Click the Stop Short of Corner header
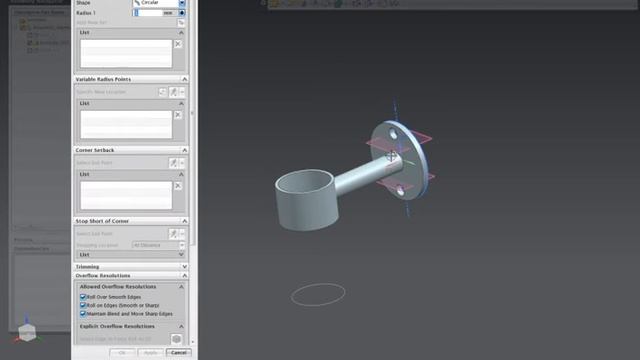 (131, 221)
